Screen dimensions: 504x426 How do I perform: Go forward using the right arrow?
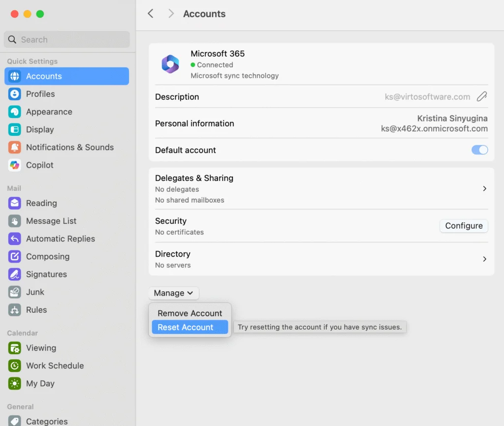tap(171, 13)
